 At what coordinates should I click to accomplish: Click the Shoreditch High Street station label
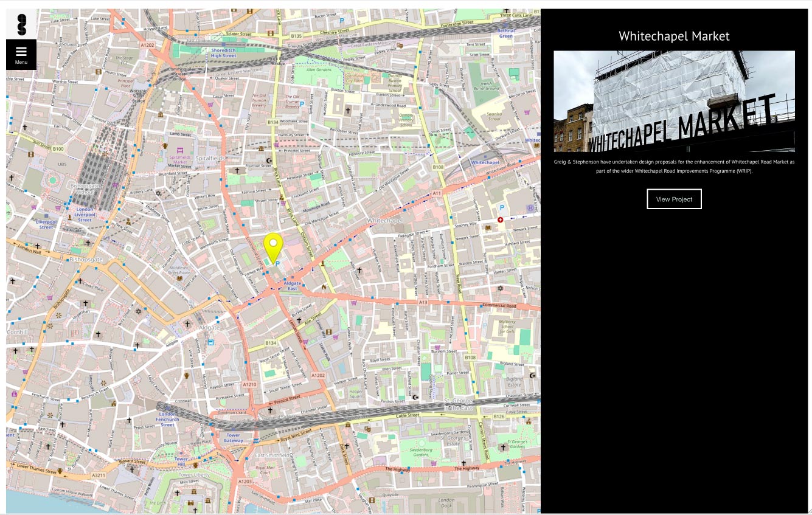click(x=223, y=53)
